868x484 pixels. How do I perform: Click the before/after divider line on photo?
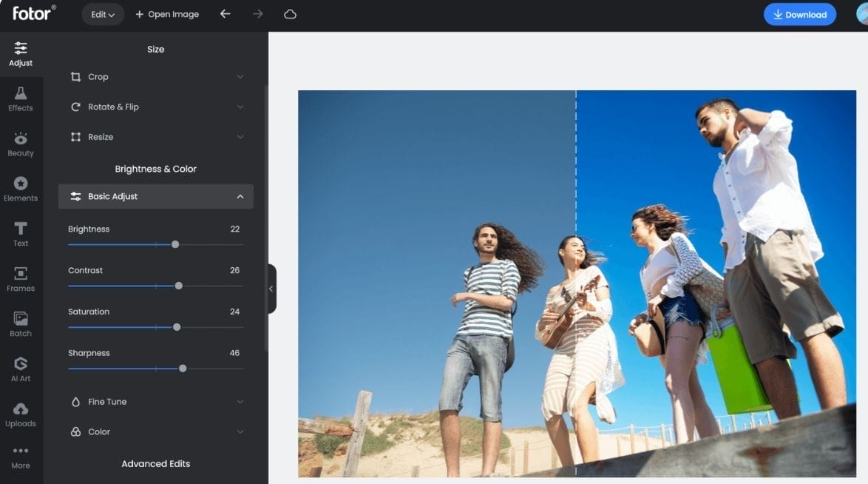tap(576, 185)
